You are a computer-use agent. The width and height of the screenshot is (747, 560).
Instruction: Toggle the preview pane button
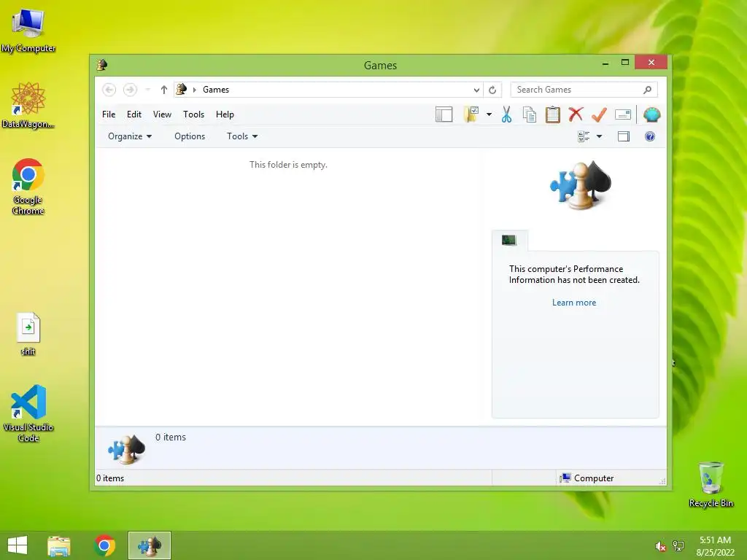(624, 136)
